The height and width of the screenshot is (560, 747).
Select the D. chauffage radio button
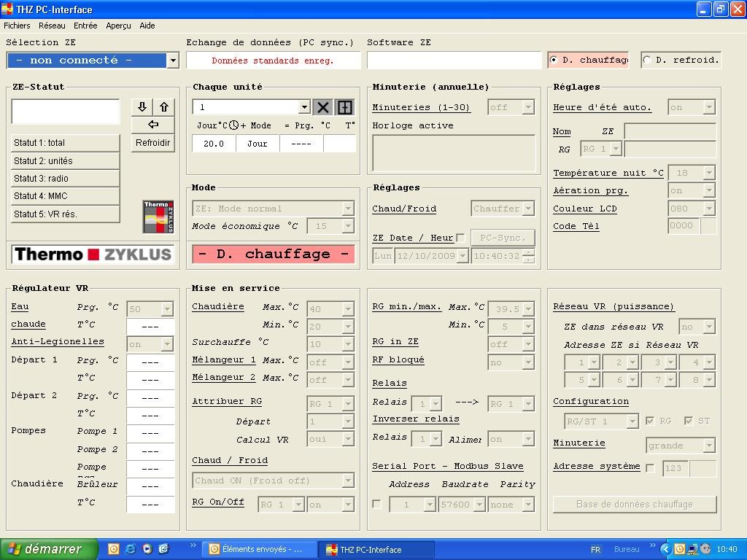tap(554, 60)
